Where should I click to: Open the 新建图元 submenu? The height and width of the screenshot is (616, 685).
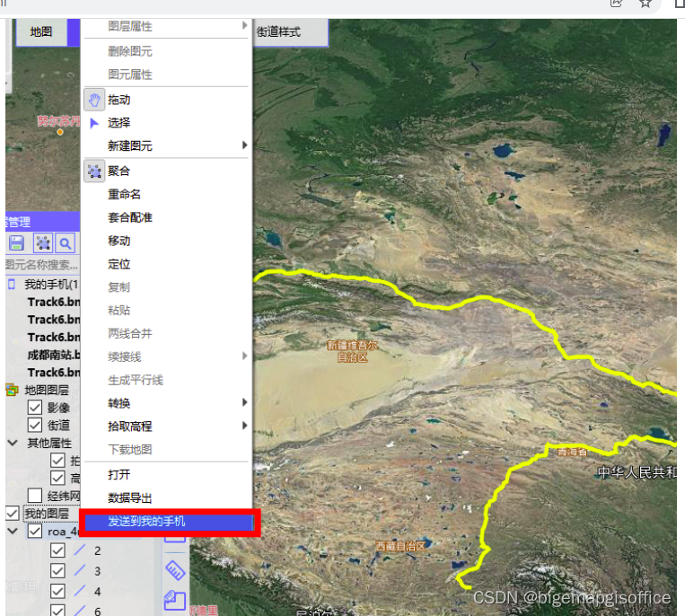point(166,145)
